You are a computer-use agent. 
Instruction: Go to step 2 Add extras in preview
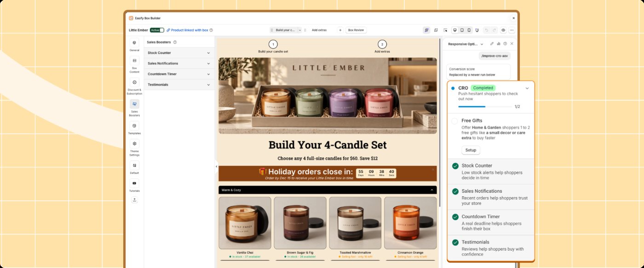point(382,47)
